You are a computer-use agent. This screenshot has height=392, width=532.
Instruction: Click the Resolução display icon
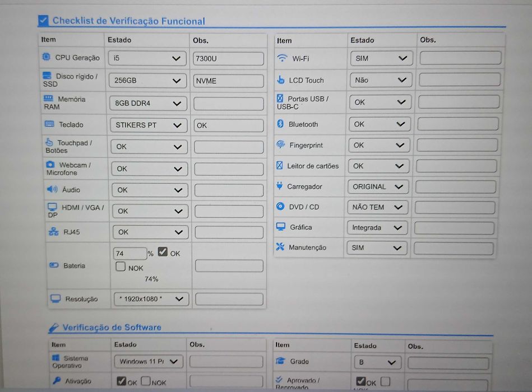tap(55, 298)
